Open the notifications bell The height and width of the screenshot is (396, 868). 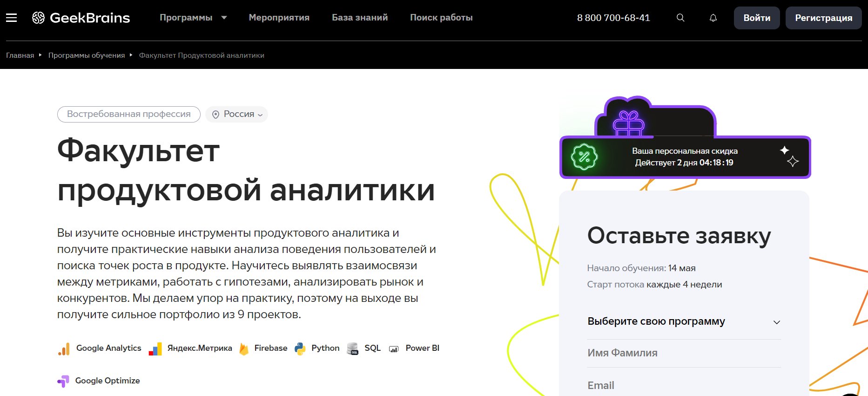pyautogui.click(x=713, y=18)
